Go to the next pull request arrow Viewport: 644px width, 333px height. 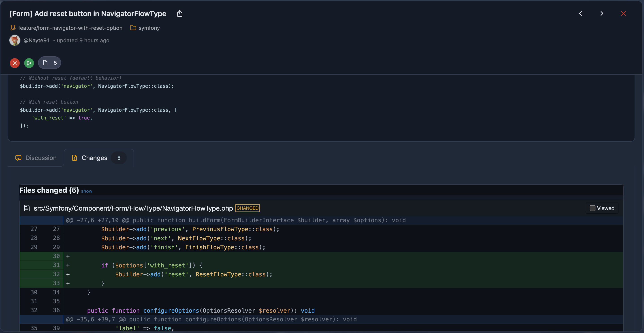point(602,13)
